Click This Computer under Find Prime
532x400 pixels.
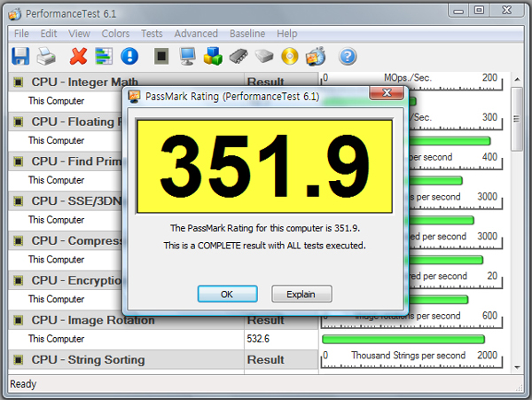point(57,180)
